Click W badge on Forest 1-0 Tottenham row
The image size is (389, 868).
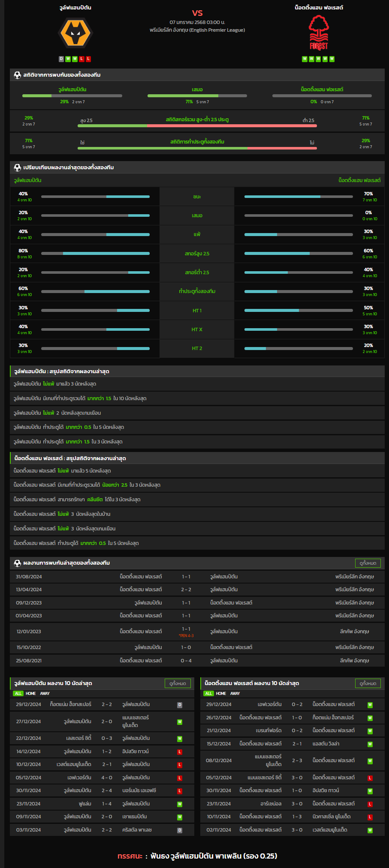pyautogui.click(x=370, y=718)
